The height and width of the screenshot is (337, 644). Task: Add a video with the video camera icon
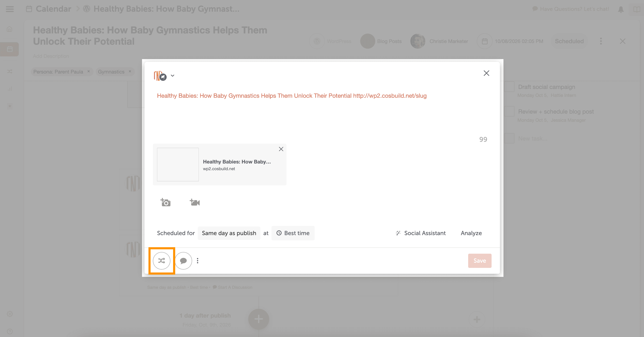tap(195, 202)
